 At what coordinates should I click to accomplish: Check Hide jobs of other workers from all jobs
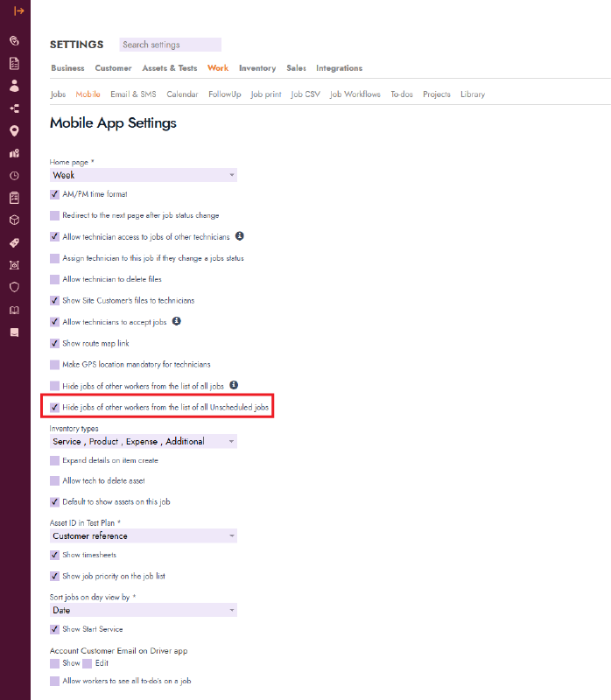tap(54, 386)
